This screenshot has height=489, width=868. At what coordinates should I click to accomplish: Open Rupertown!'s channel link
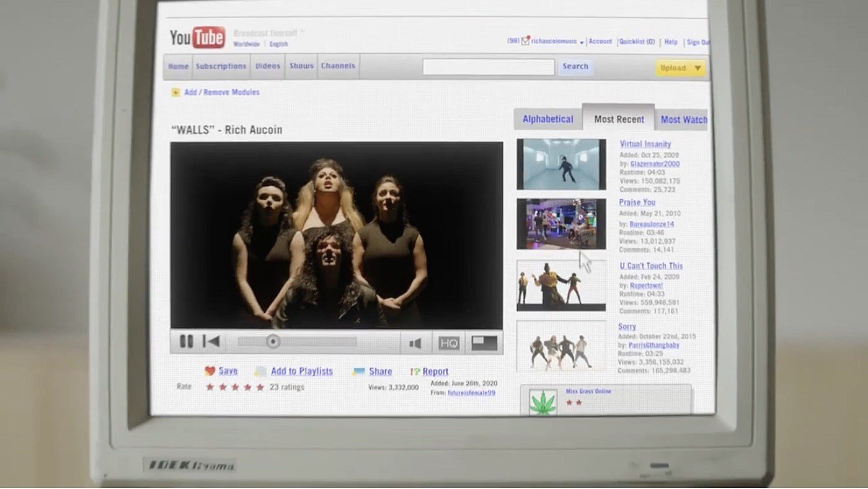[x=646, y=285]
